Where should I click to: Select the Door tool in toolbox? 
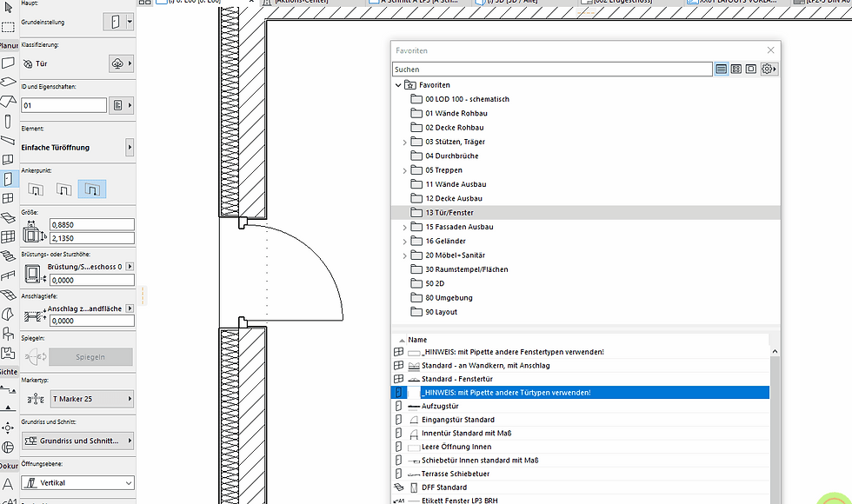click(8, 179)
